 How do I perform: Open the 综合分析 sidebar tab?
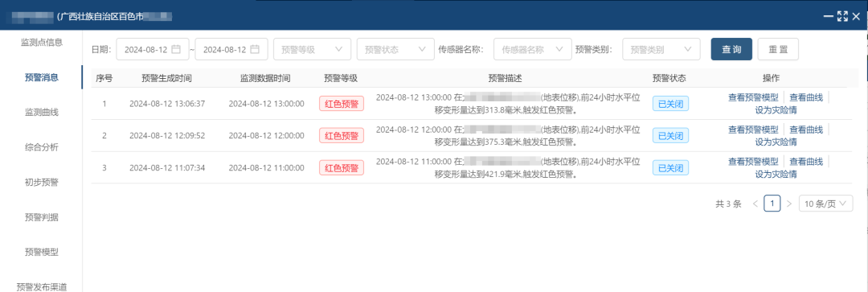coord(42,147)
